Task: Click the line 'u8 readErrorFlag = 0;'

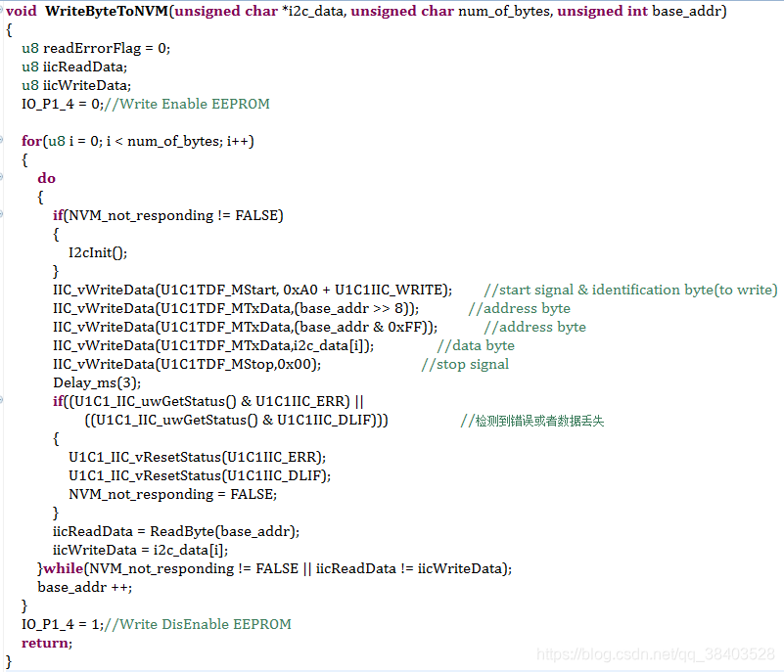Action: tap(96, 49)
